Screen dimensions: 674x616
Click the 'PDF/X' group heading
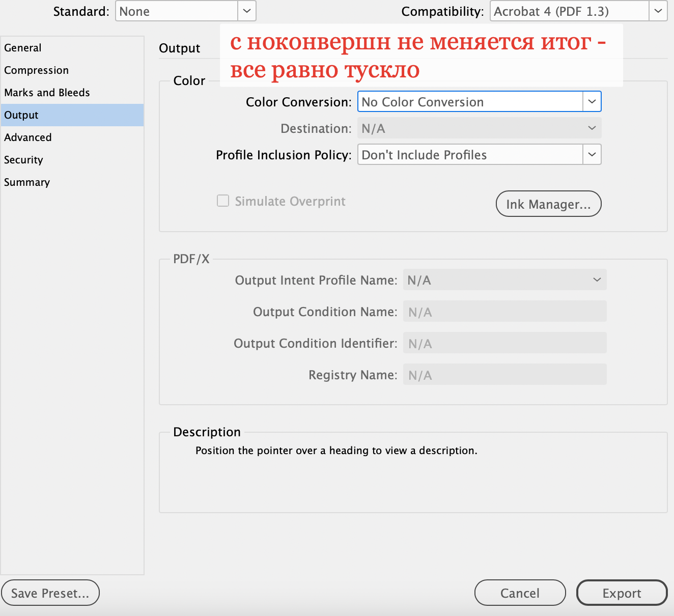point(191,259)
